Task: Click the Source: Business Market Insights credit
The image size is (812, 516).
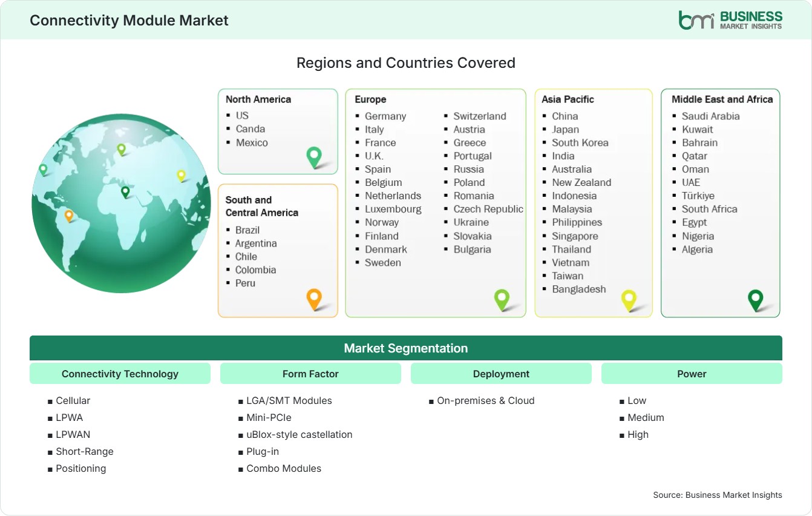Action: pos(718,495)
